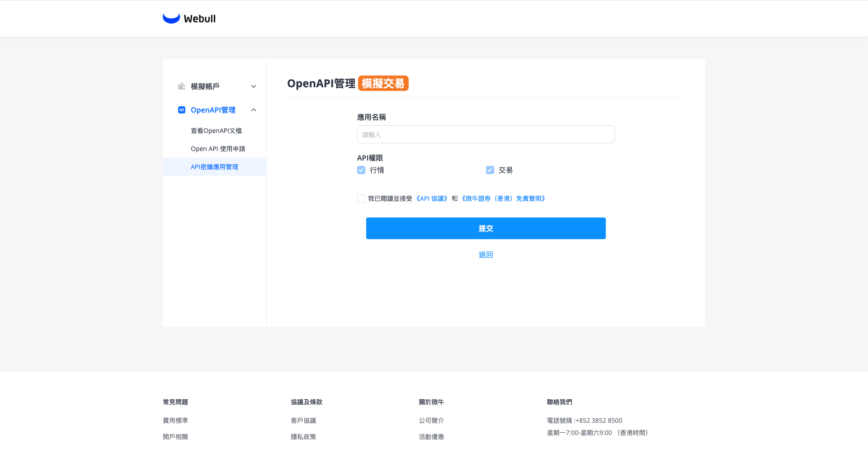Collapse the OpenAPI管理 chevron
The height and width of the screenshot is (449, 868).
[x=254, y=110]
